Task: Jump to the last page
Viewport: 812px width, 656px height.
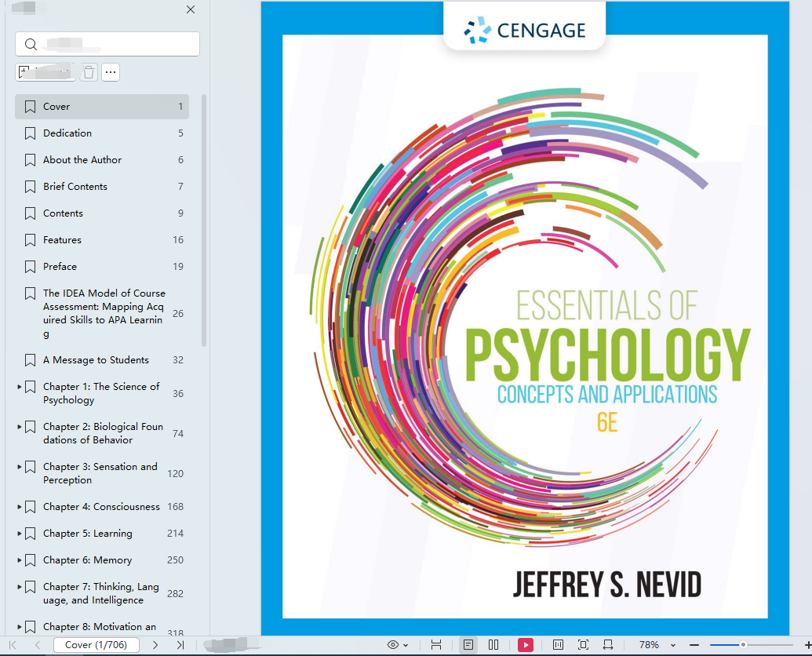Action: [180, 644]
